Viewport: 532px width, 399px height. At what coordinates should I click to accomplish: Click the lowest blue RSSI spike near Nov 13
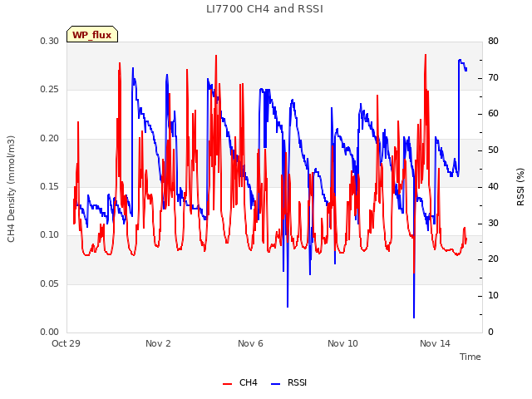[414, 317]
